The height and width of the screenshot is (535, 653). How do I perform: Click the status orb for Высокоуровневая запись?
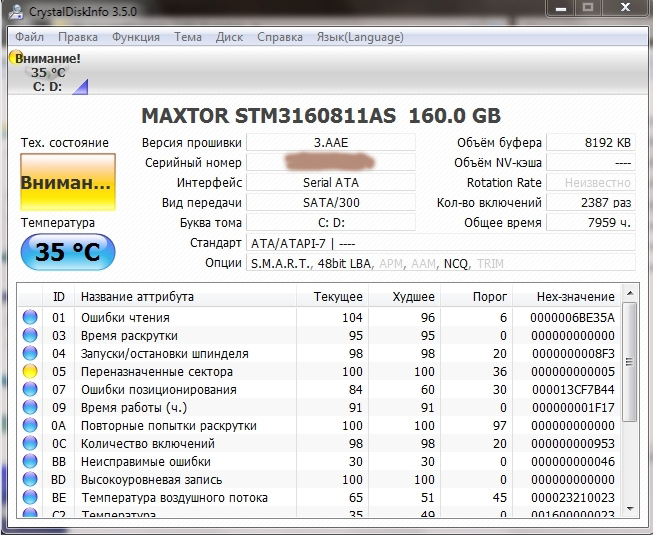click(30, 479)
